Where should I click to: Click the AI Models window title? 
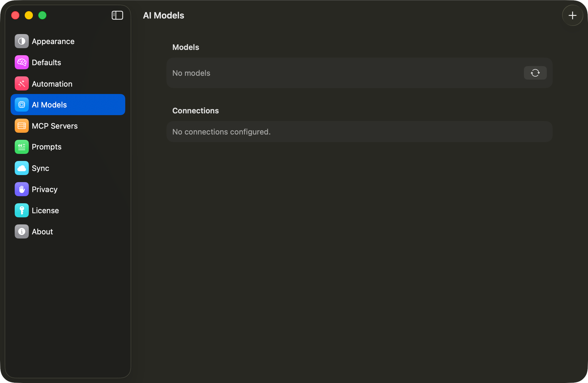pos(163,16)
